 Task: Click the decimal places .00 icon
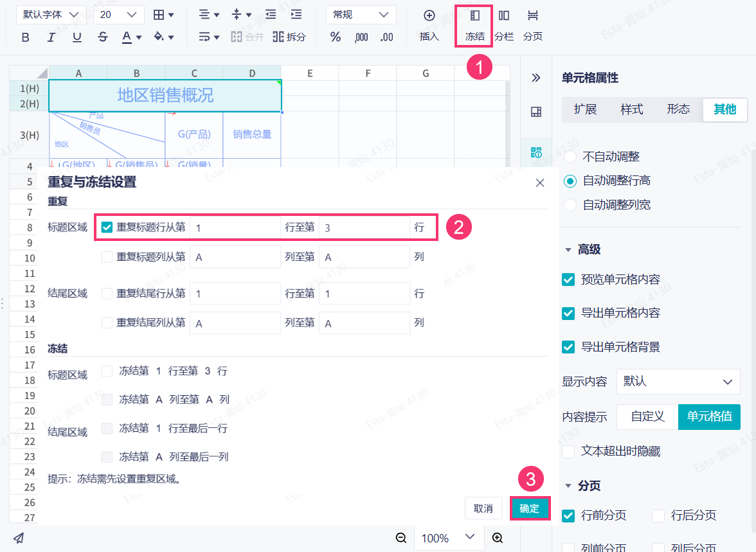click(x=387, y=37)
